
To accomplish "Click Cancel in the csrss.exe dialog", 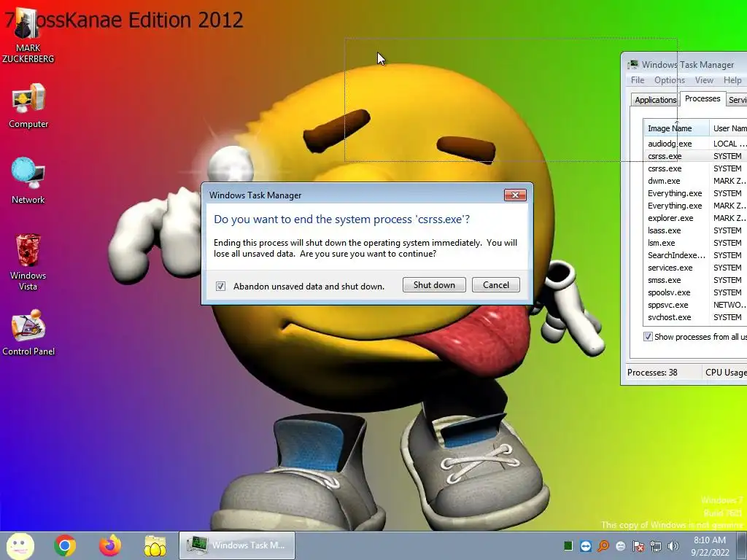I will (496, 285).
